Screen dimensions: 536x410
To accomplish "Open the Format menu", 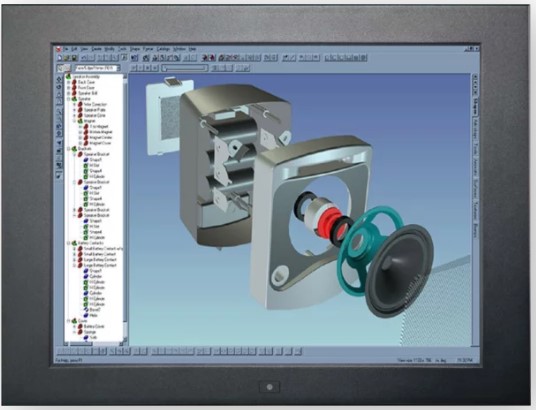I will [x=148, y=49].
